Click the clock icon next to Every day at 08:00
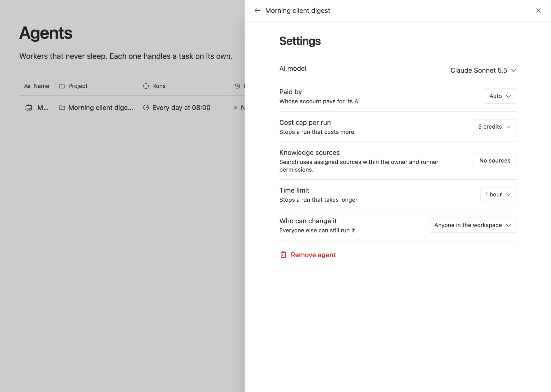The image size is (551, 392). 146,108
